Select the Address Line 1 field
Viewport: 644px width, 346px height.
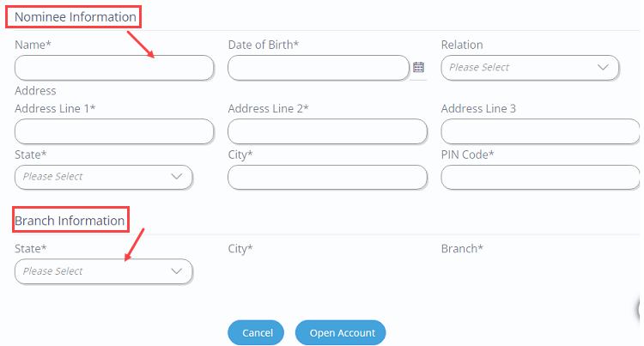point(114,131)
